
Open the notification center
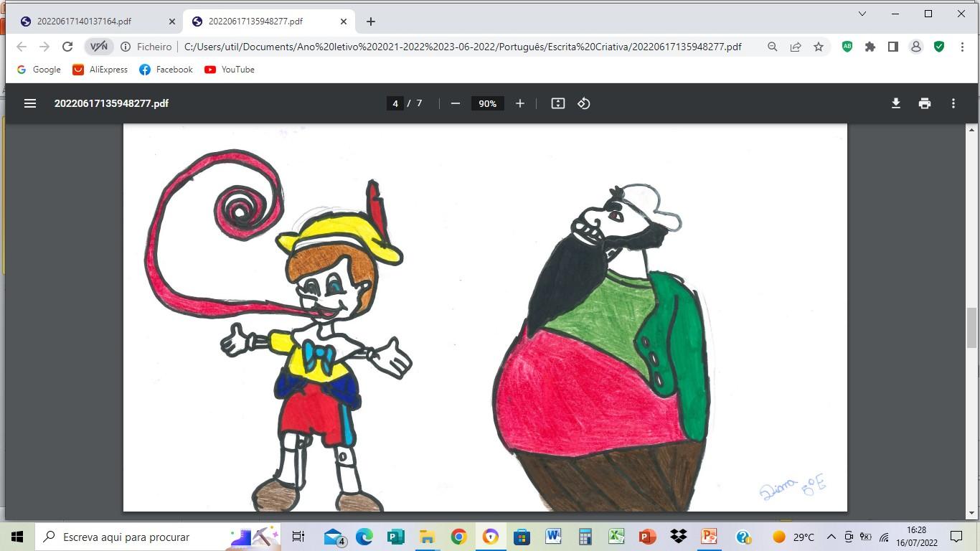click(956, 537)
